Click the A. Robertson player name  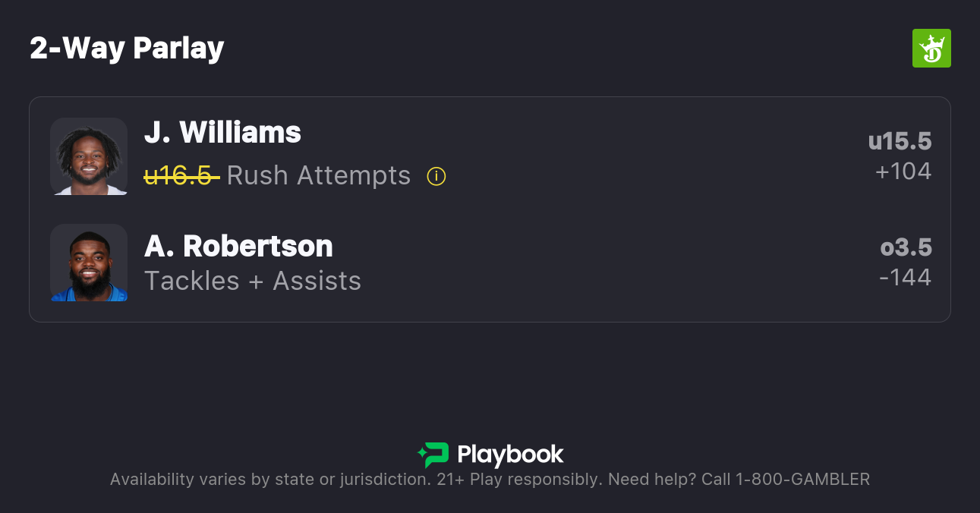(238, 247)
